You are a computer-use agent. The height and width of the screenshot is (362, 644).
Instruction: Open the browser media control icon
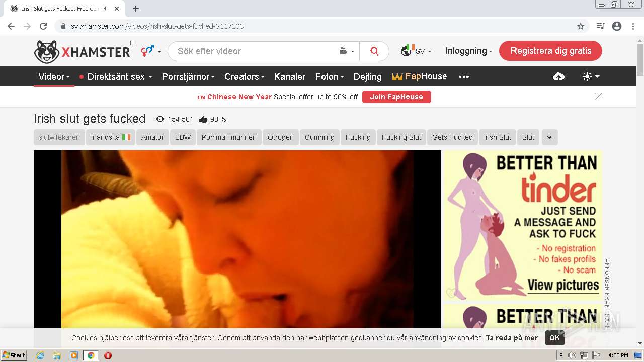click(x=600, y=26)
